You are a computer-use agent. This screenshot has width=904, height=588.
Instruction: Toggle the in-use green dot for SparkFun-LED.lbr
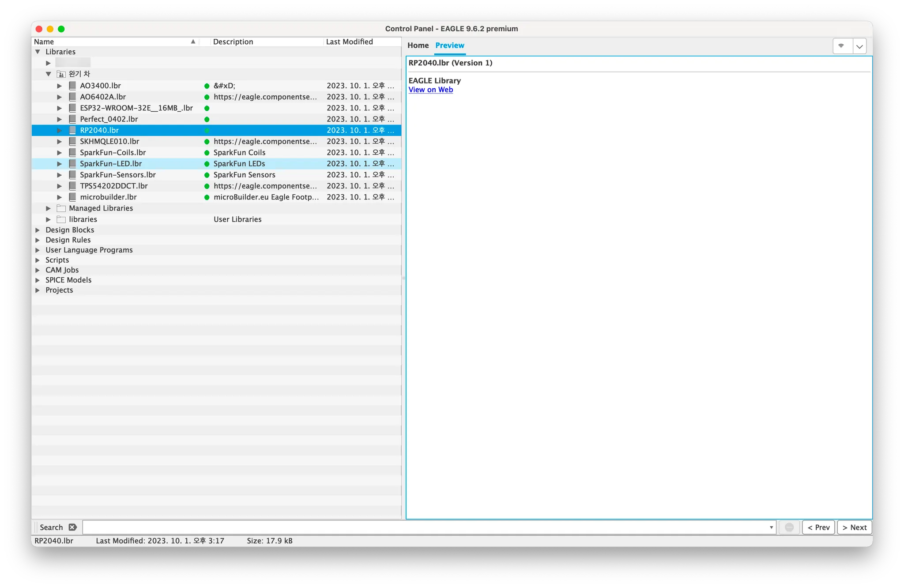click(207, 164)
